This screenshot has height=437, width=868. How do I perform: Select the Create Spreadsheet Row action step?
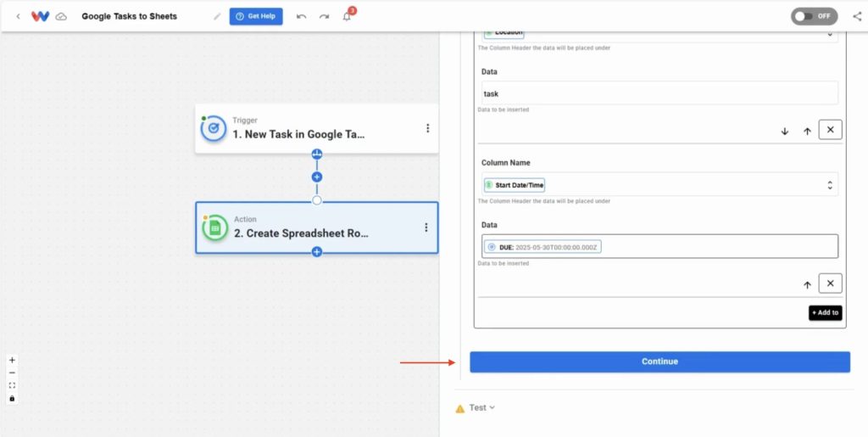coord(317,227)
